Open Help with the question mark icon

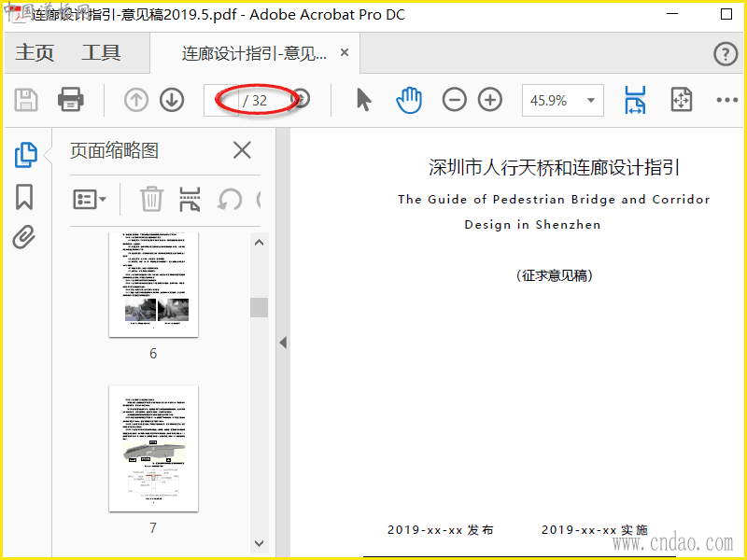point(726,54)
